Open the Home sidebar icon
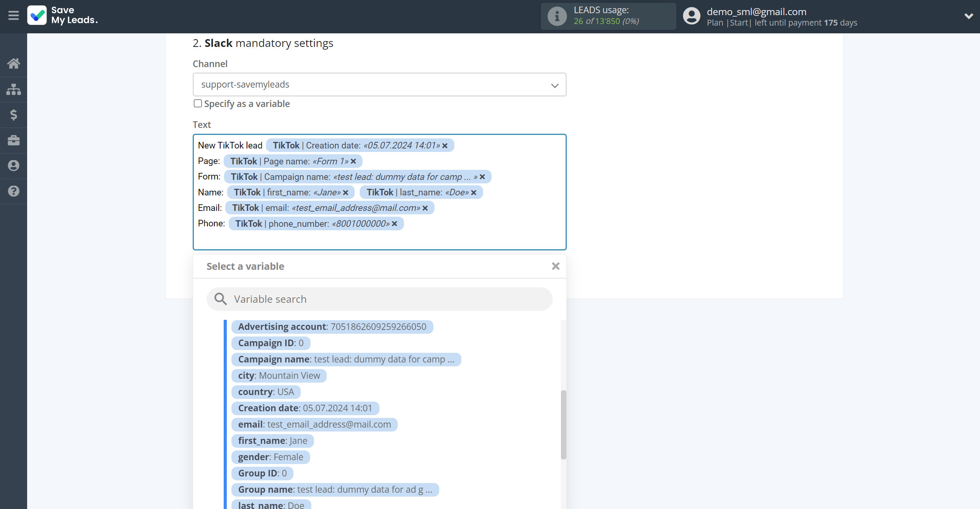Image resolution: width=980 pixels, height=509 pixels. [14, 64]
